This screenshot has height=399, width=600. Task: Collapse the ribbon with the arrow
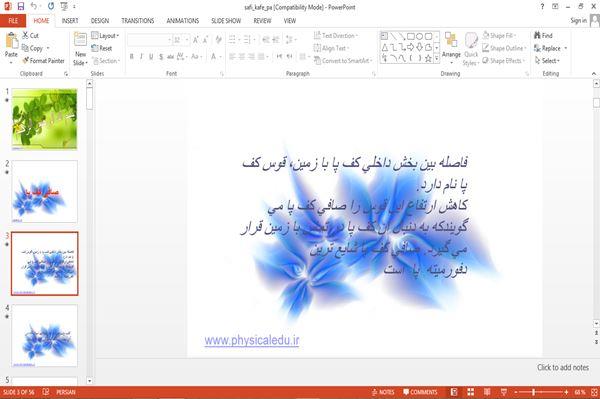click(594, 73)
